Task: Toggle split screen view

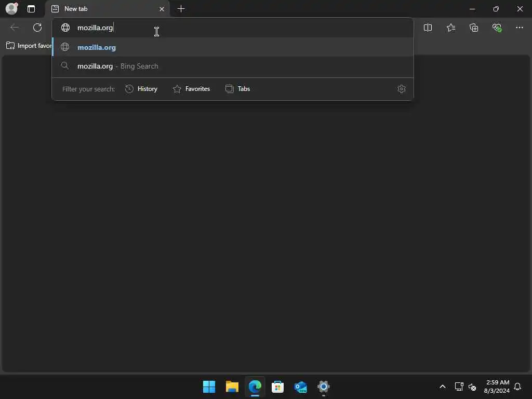Action: click(x=428, y=28)
